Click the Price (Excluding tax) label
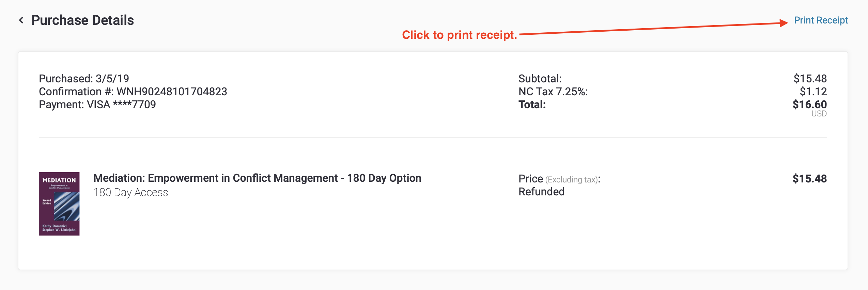Screen dimensions: 868x290 [559, 179]
